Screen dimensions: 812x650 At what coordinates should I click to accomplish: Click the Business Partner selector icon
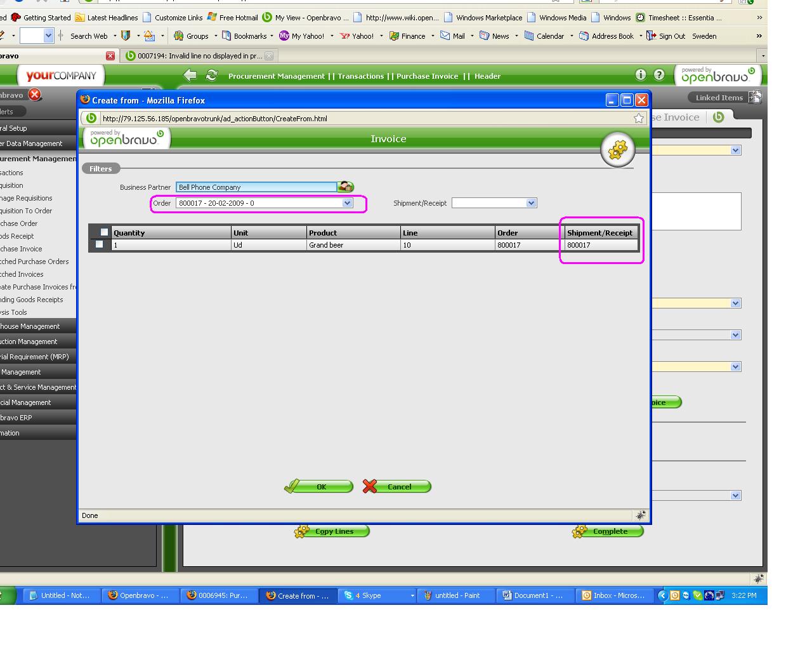[x=345, y=187]
